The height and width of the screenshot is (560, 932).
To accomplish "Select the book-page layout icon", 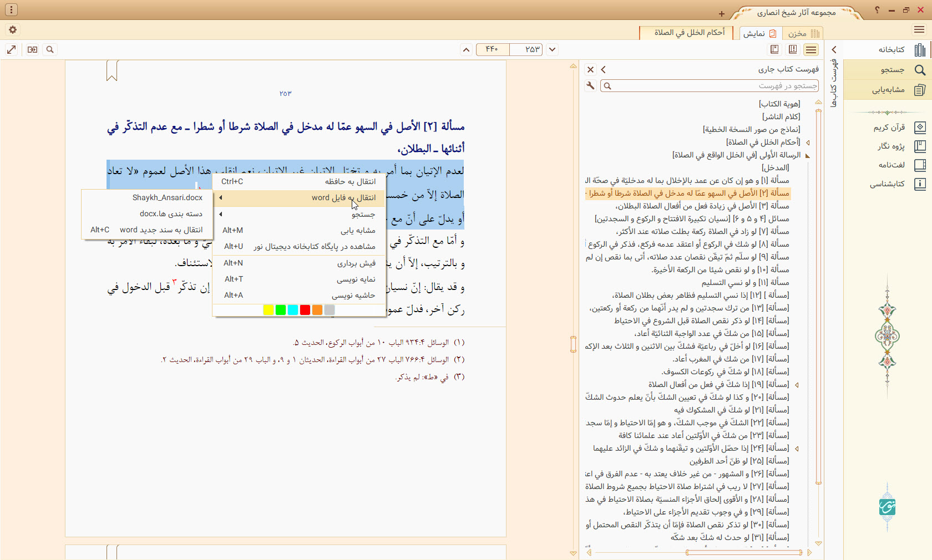I will [x=793, y=49].
